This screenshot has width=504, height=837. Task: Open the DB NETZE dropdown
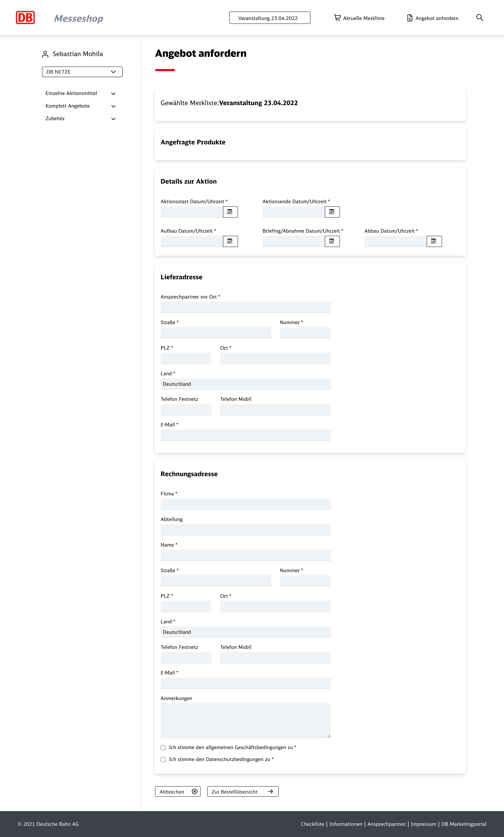click(x=82, y=72)
